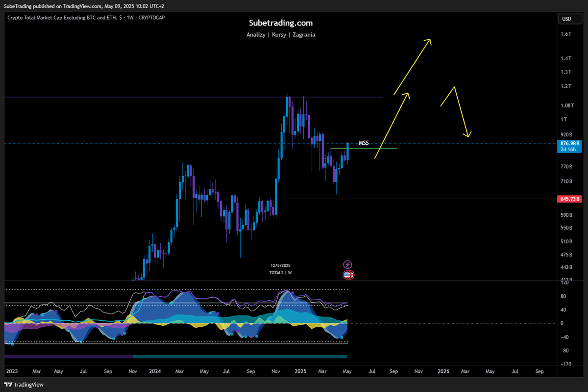Screen dimensions: 588x392
Task: Click the 1.08T price axis label
Action: [568, 105]
